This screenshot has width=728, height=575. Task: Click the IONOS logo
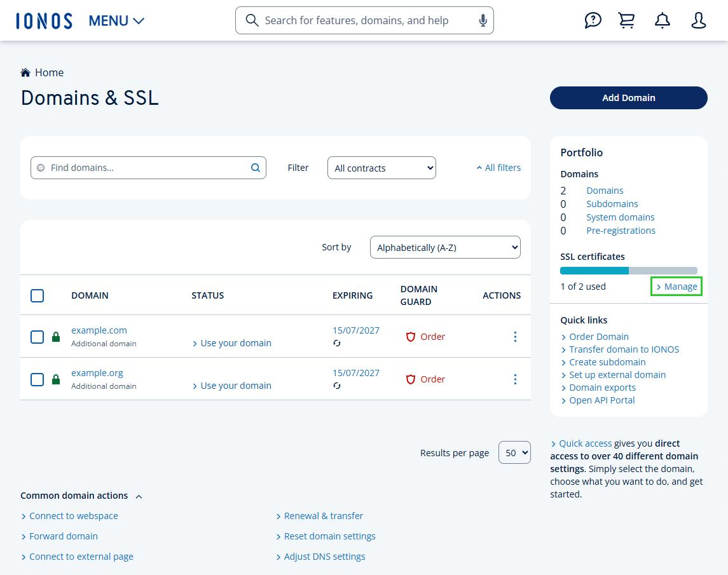click(x=44, y=21)
